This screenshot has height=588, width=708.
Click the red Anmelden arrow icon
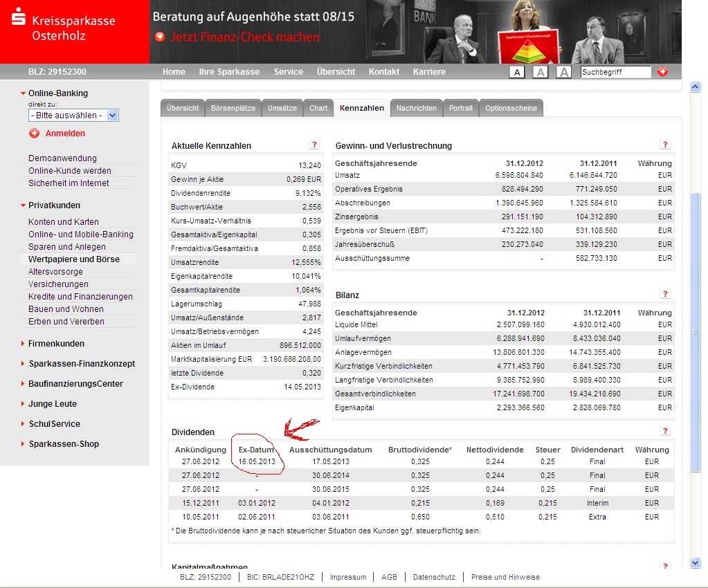coord(35,133)
